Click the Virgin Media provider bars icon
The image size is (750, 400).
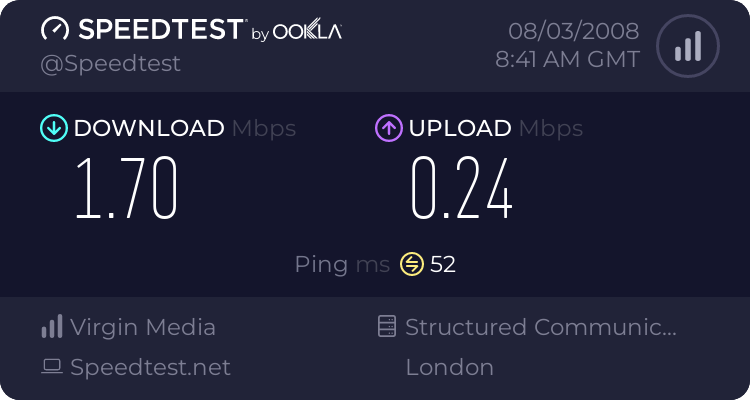tap(52, 327)
